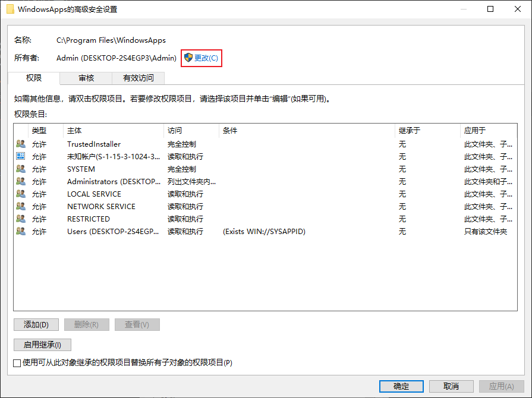Click the user icon for RESTRICTED entry
Viewport: 532px width, 398px height.
pos(21,219)
